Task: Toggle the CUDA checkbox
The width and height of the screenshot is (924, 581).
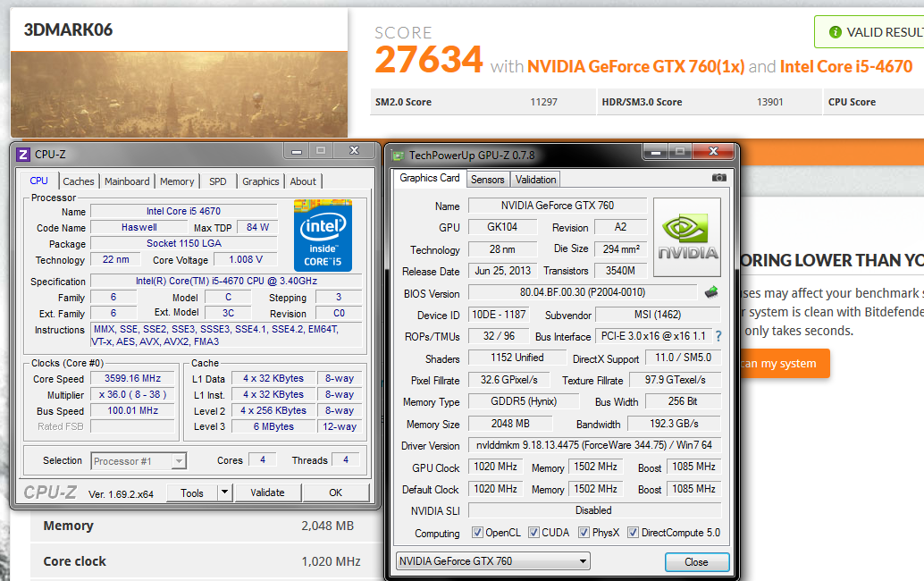Action: click(x=533, y=532)
